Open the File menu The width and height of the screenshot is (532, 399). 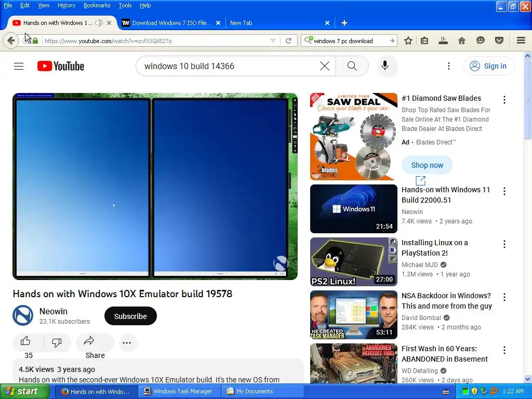8,5
